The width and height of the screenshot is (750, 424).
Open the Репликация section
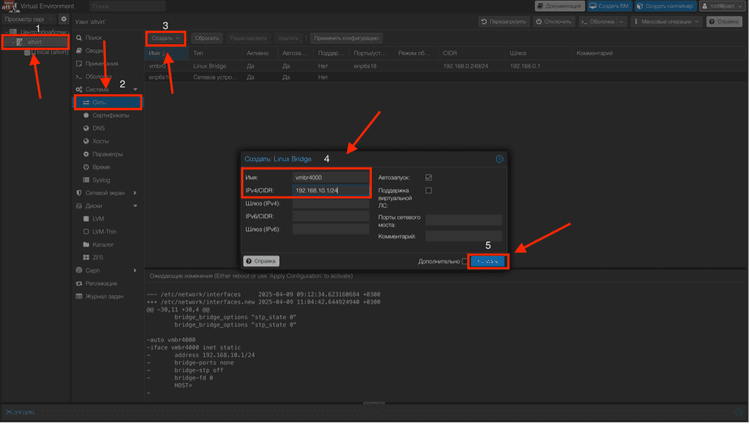(x=101, y=283)
